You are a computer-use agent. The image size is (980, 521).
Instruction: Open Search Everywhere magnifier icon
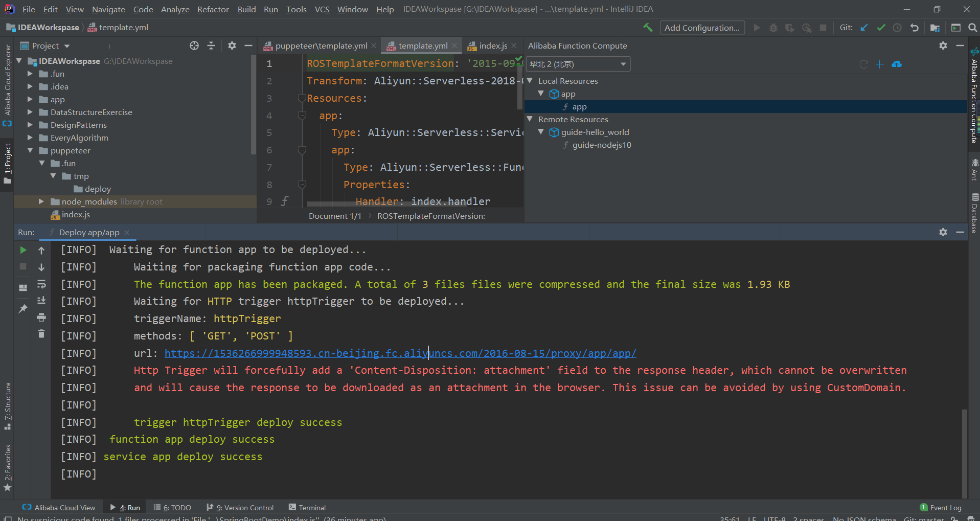pos(973,28)
